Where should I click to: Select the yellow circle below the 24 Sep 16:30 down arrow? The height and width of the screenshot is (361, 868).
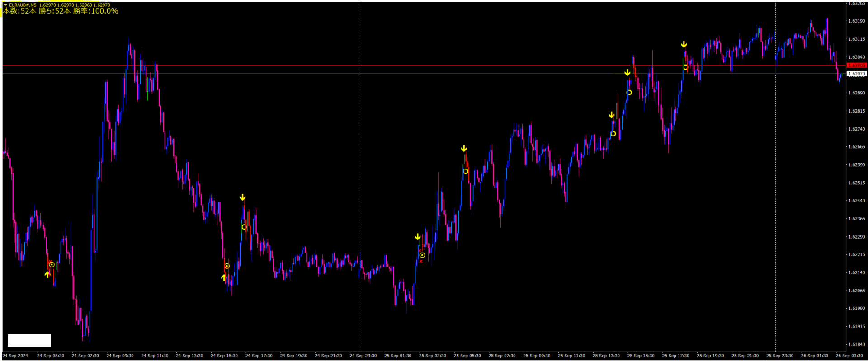pyautogui.click(x=244, y=227)
